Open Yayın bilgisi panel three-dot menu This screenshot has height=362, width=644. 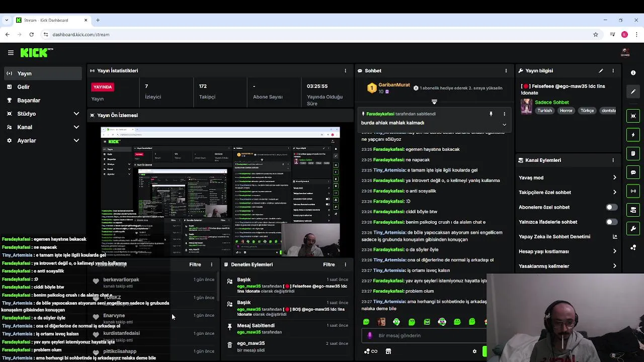pos(613,71)
